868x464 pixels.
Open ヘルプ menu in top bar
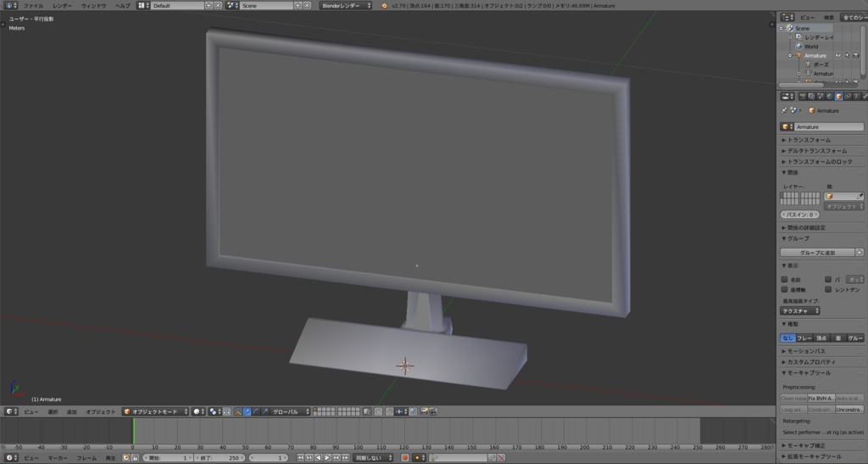pyautogui.click(x=122, y=6)
